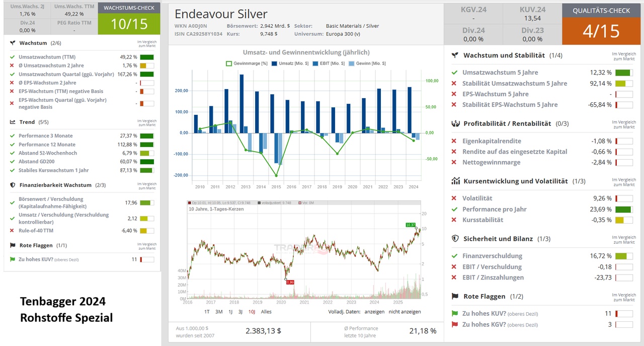
Task: Click the sprout icon beside Wachstum heading
Action: pyautogui.click(x=13, y=43)
